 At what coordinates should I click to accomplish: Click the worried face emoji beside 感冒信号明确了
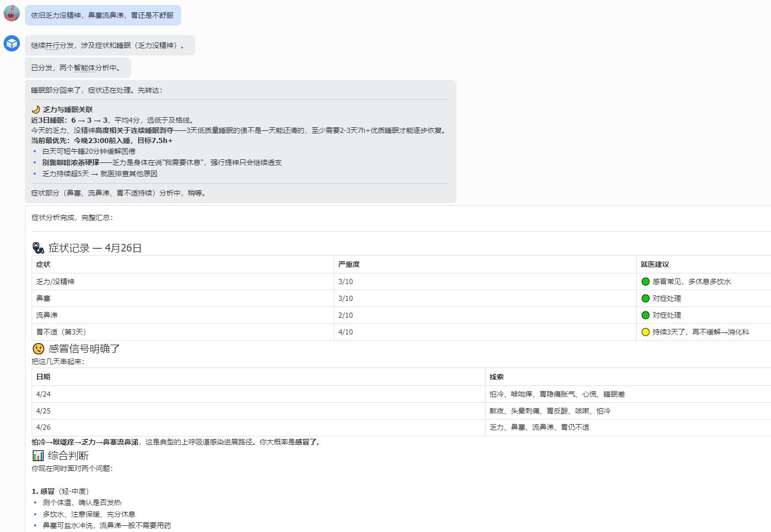point(38,349)
